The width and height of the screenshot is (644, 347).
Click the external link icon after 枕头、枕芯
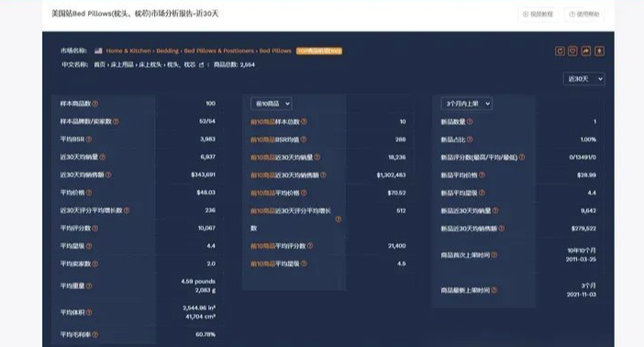coord(201,65)
